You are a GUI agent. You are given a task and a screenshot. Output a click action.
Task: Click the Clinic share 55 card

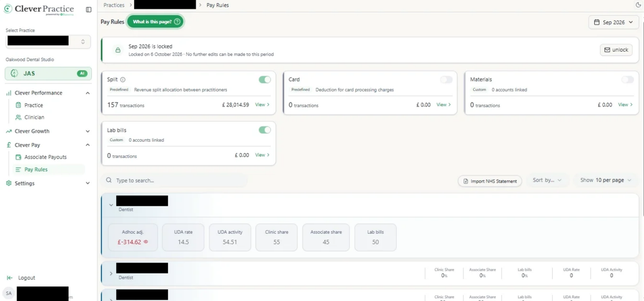pos(277,237)
